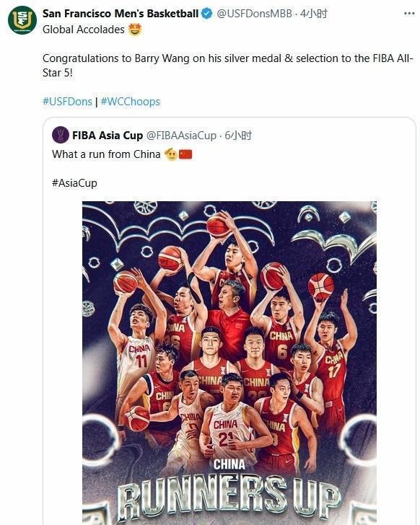
Task: Open the #WCChoops hashtag
Action: (x=131, y=102)
